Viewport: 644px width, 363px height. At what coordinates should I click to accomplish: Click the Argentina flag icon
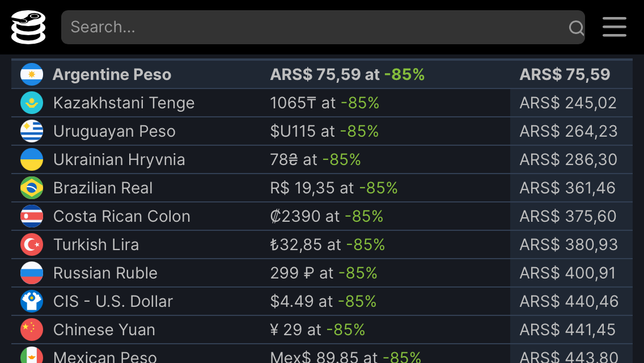32,74
